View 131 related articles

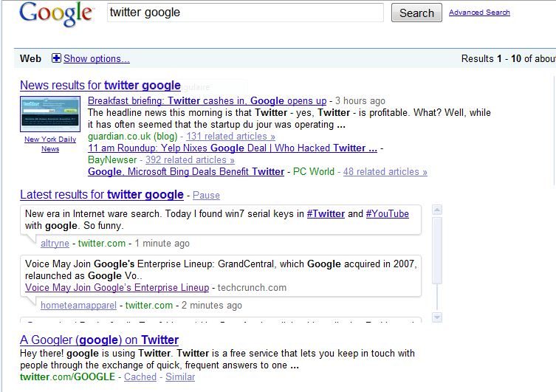pos(230,137)
